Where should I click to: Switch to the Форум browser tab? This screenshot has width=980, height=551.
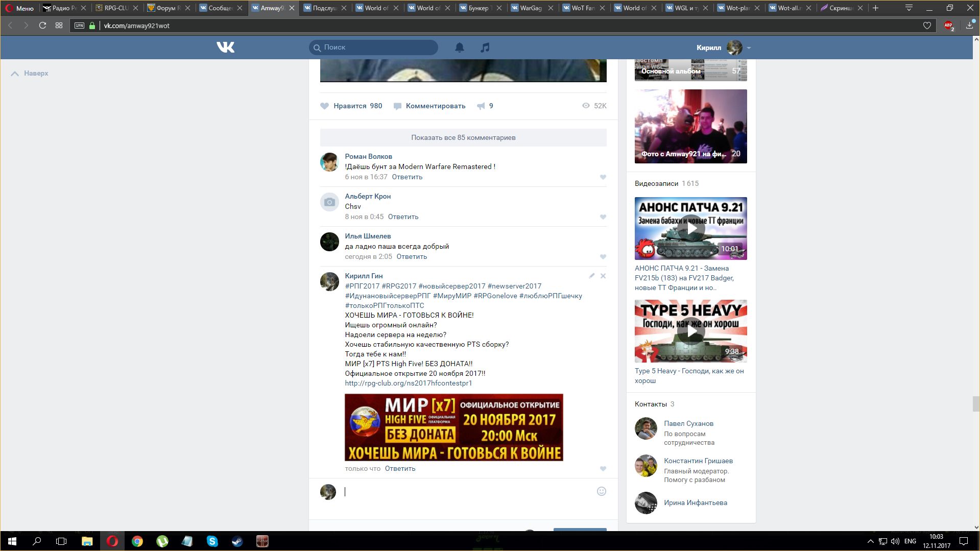168,8
